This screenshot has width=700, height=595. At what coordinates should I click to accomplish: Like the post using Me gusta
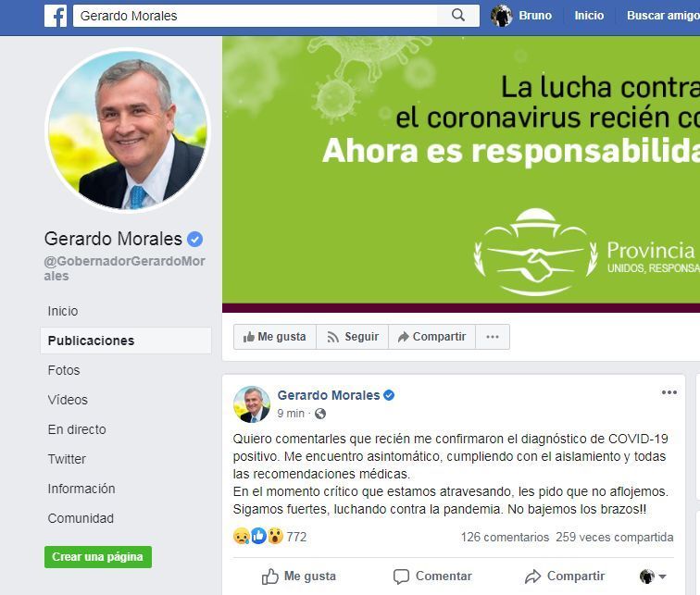[x=299, y=576]
